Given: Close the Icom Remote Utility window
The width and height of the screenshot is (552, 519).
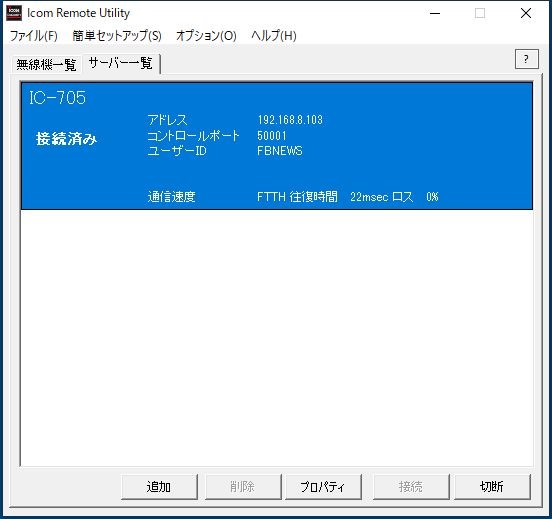Looking at the screenshot, I should [x=526, y=13].
